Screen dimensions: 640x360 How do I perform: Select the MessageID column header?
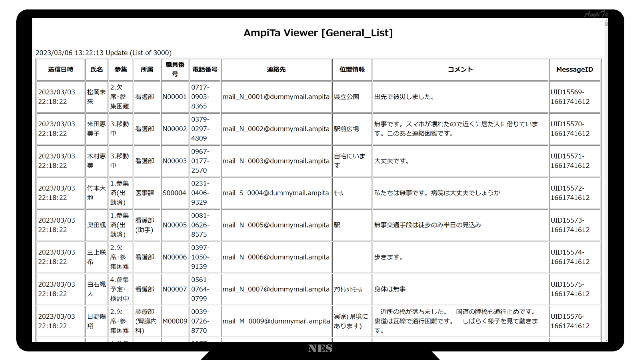pyautogui.click(x=575, y=69)
